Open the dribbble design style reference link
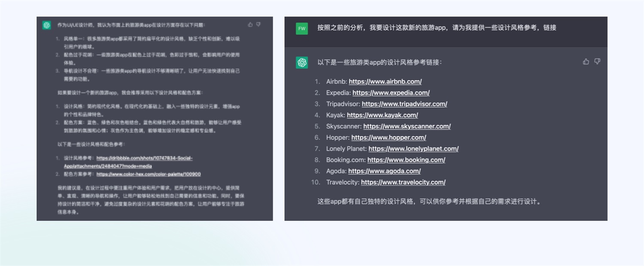The height and width of the screenshot is (266, 644). tap(144, 158)
